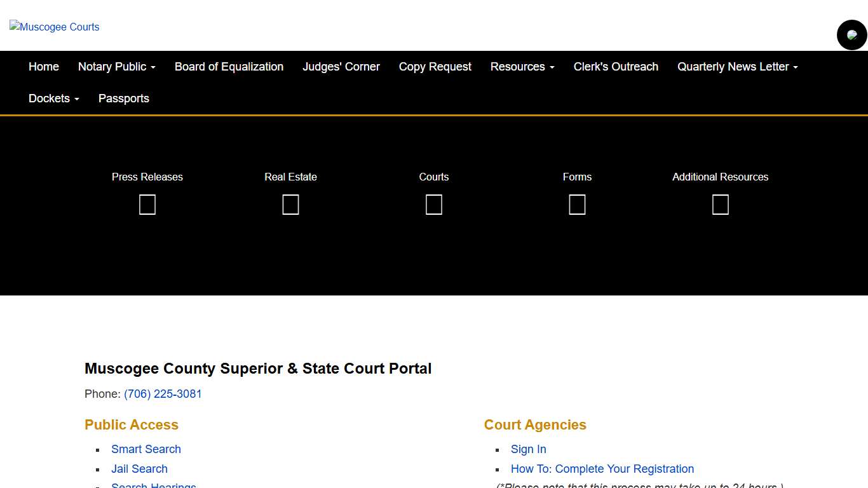
Task: Go to Judges' Corner
Action: (x=341, y=67)
